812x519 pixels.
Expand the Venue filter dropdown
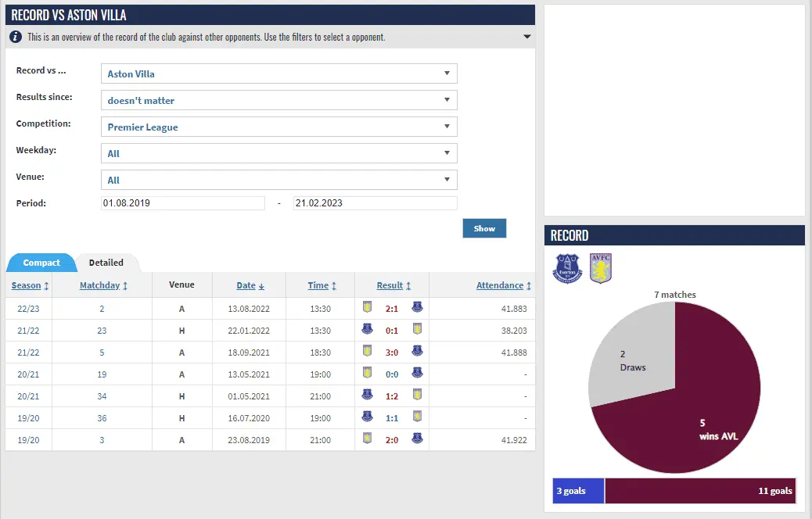coord(278,180)
